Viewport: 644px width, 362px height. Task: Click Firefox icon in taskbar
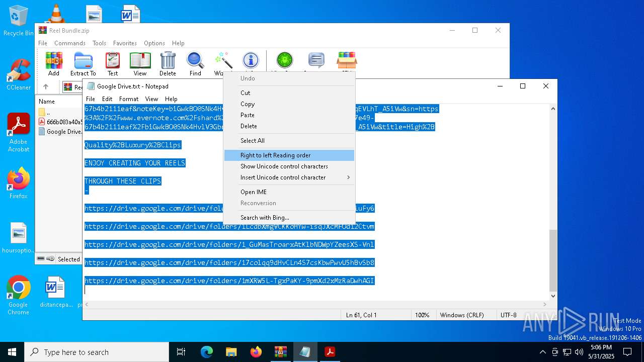tap(256, 352)
